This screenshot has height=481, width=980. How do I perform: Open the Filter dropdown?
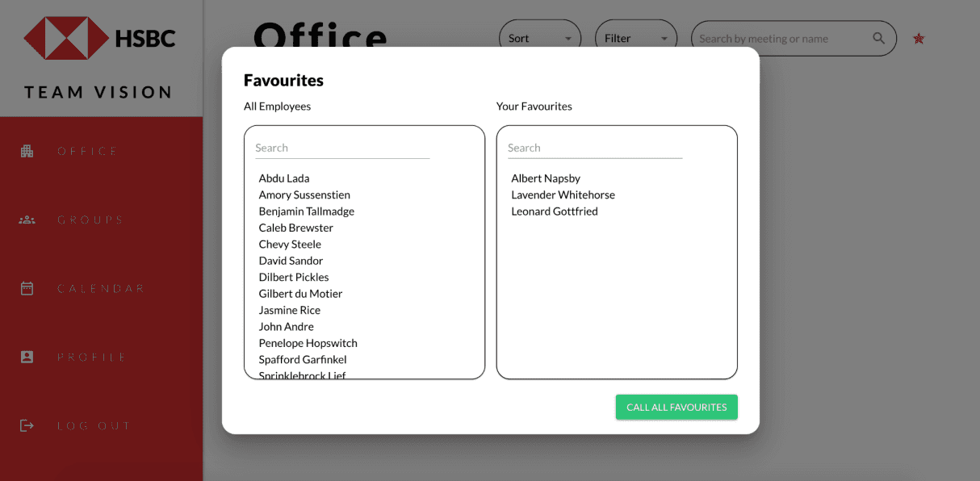point(635,38)
